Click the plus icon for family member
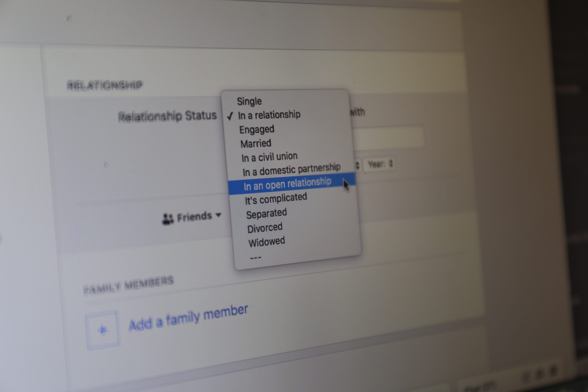Image resolution: width=588 pixels, height=392 pixels. coord(102,330)
